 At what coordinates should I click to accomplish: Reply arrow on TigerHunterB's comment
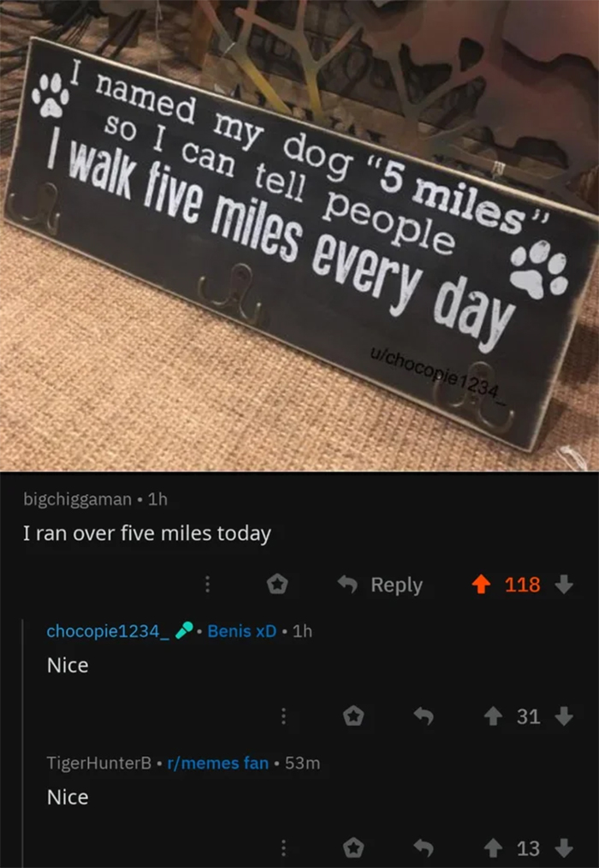[424, 848]
